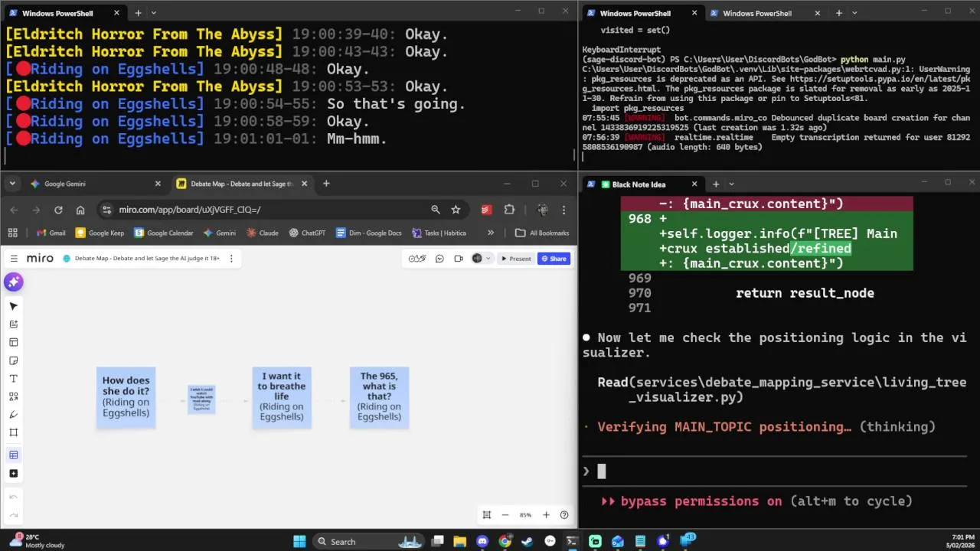Image resolution: width=980 pixels, height=551 pixels.
Task: Open All Bookmarks folder
Action: (542, 233)
